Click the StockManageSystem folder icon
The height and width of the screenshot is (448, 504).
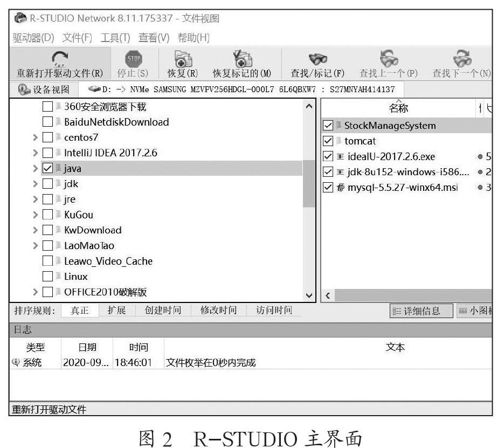[339, 125]
